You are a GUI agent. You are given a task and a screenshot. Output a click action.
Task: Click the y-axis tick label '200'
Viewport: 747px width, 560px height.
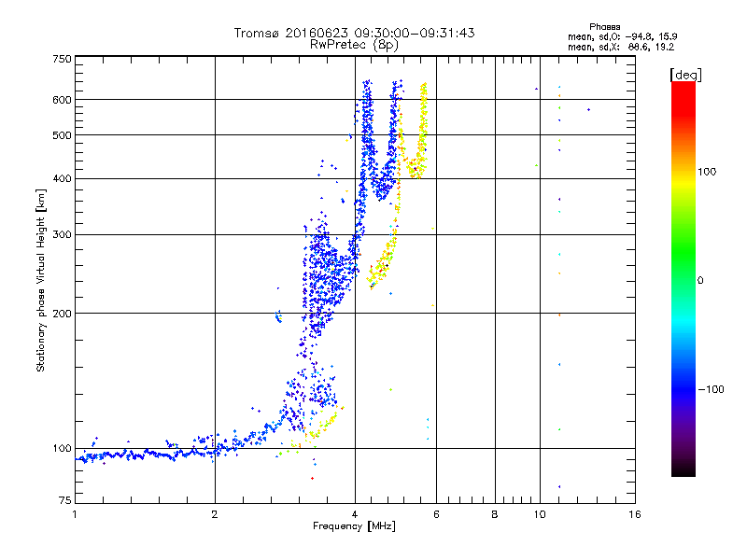[62, 314]
